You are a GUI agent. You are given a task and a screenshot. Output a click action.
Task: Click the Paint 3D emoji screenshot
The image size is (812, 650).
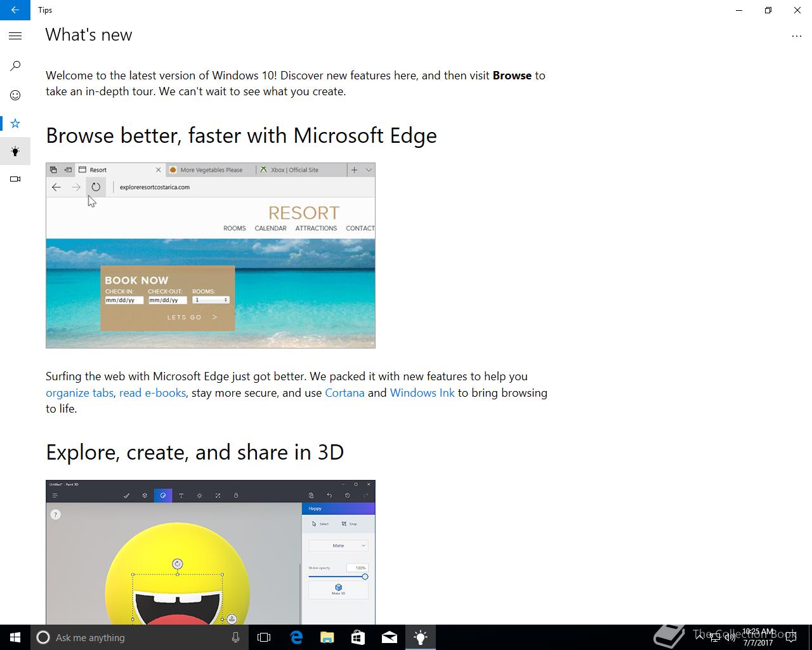click(211, 552)
